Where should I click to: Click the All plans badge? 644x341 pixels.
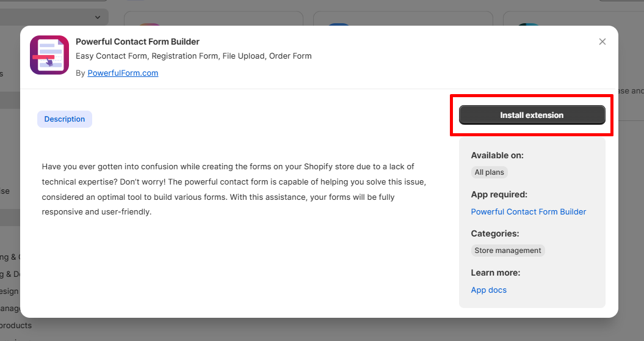489,172
